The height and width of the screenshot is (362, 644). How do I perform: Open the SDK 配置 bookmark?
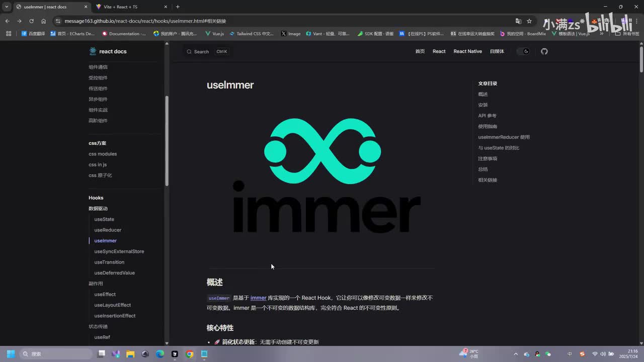(376, 34)
